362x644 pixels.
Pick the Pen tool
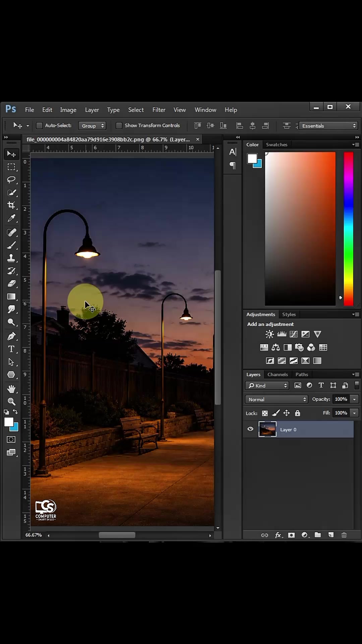(11, 336)
